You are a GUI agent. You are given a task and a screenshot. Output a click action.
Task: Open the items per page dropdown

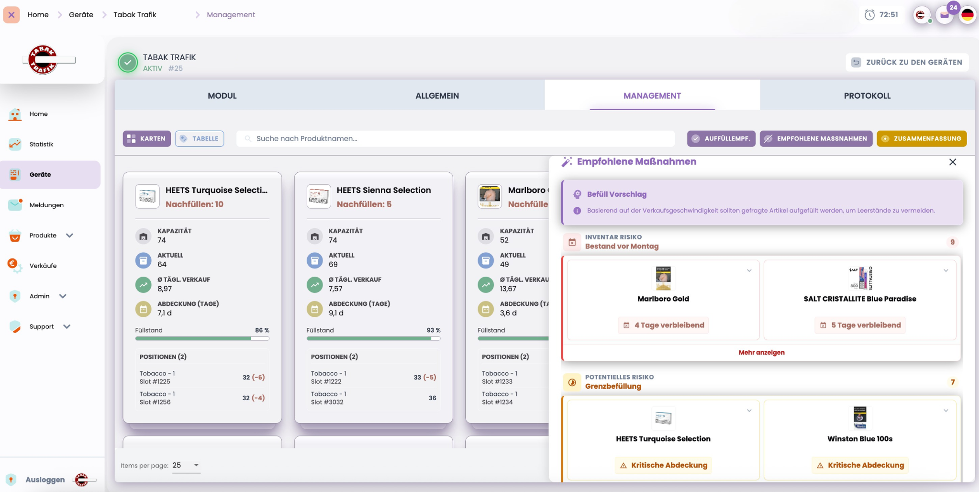(x=186, y=465)
